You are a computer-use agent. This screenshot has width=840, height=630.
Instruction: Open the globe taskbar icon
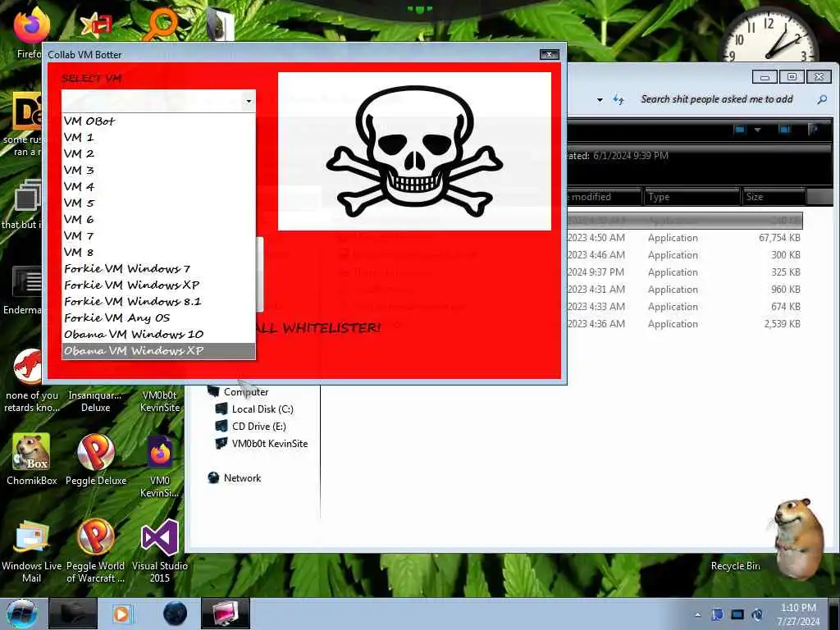pos(175,614)
